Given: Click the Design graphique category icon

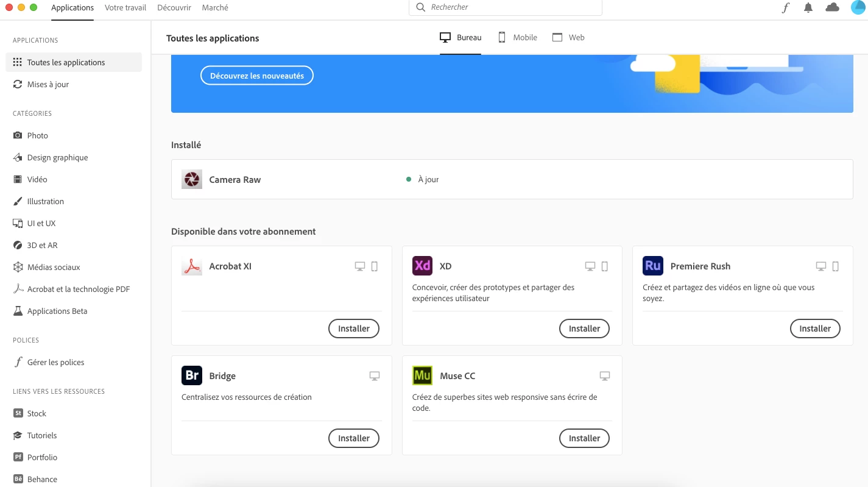Looking at the screenshot, I should (x=18, y=157).
